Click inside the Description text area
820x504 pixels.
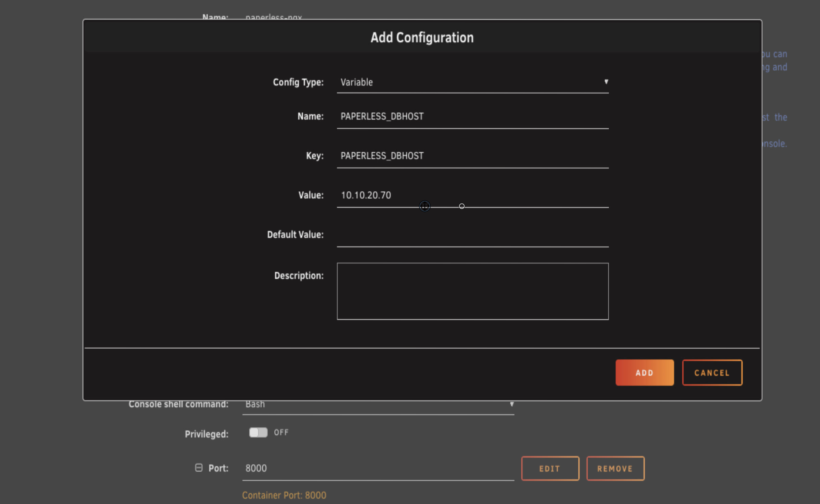click(x=472, y=291)
